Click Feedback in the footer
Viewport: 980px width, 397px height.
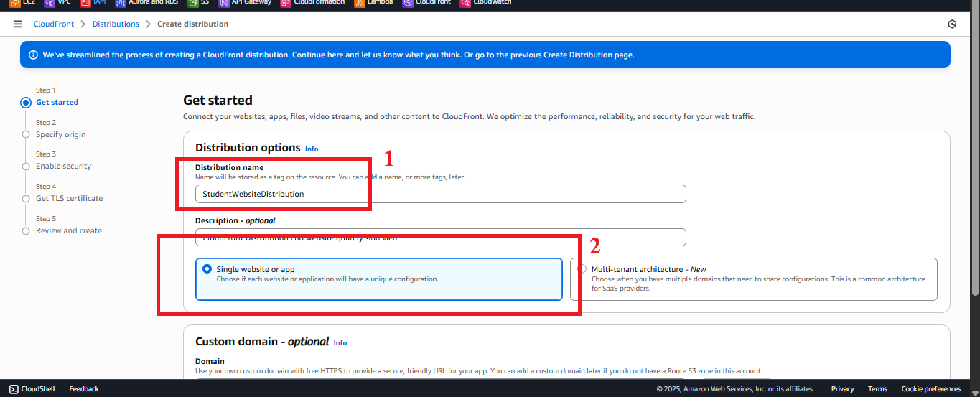tap(84, 389)
